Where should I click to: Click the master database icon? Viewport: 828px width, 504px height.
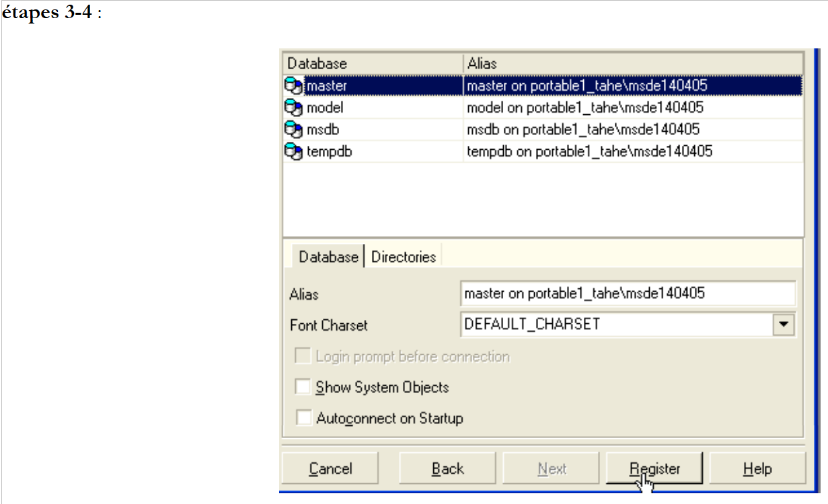click(293, 86)
